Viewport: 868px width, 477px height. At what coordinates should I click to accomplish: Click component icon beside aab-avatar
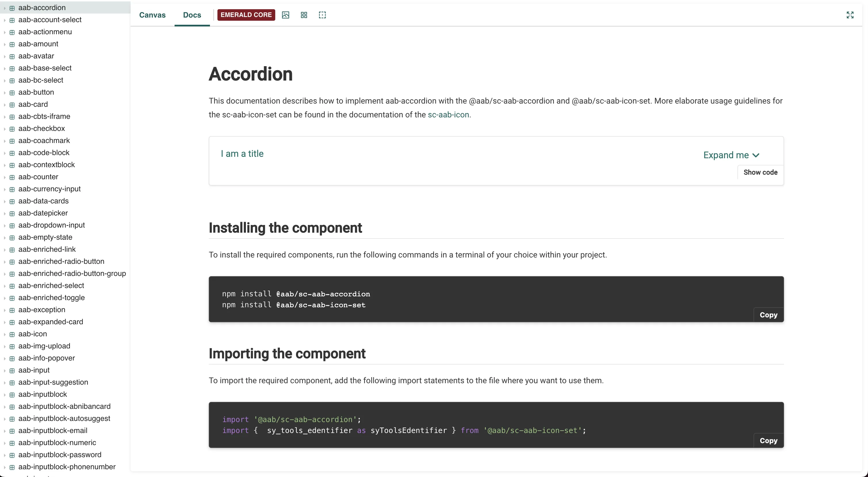12,56
